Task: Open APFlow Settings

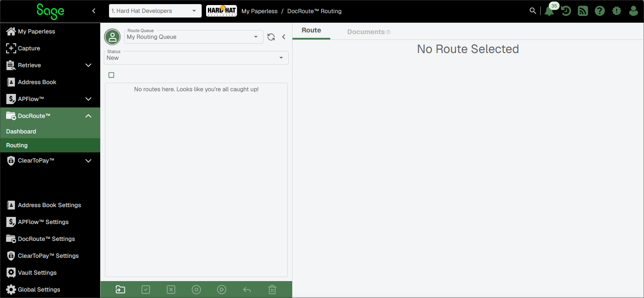Action: pos(50,222)
